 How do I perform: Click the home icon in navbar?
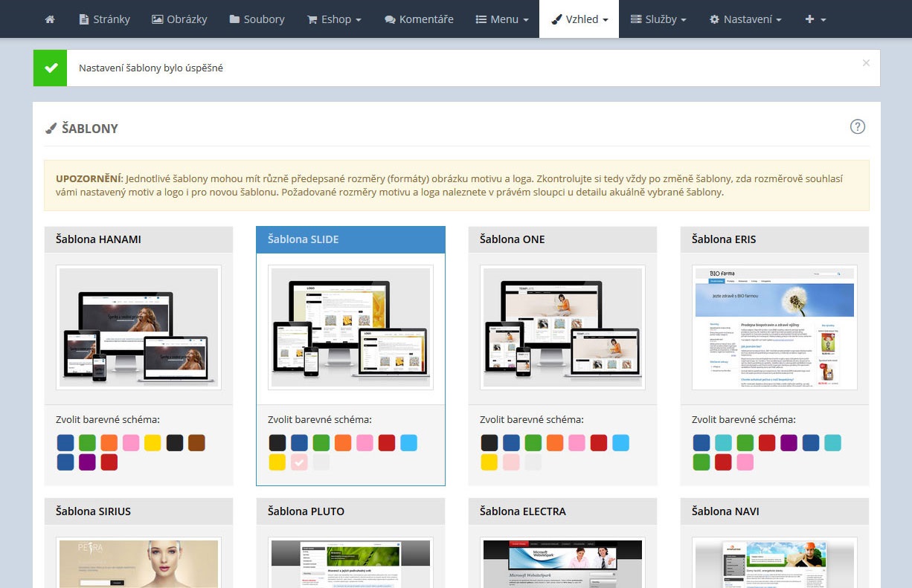[x=50, y=19]
